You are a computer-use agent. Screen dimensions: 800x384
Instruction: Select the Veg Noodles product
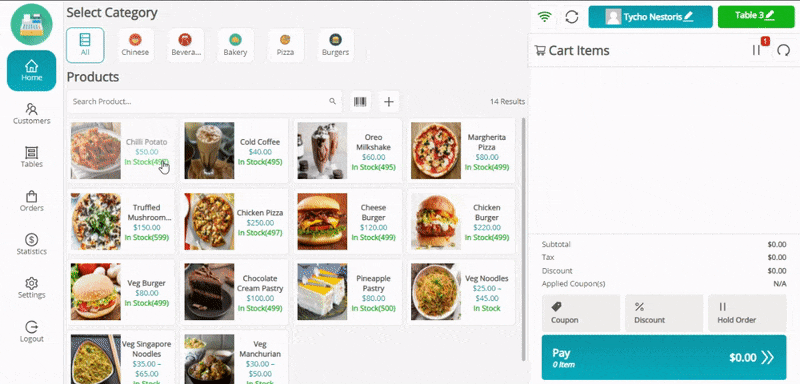pyautogui.click(x=461, y=292)
